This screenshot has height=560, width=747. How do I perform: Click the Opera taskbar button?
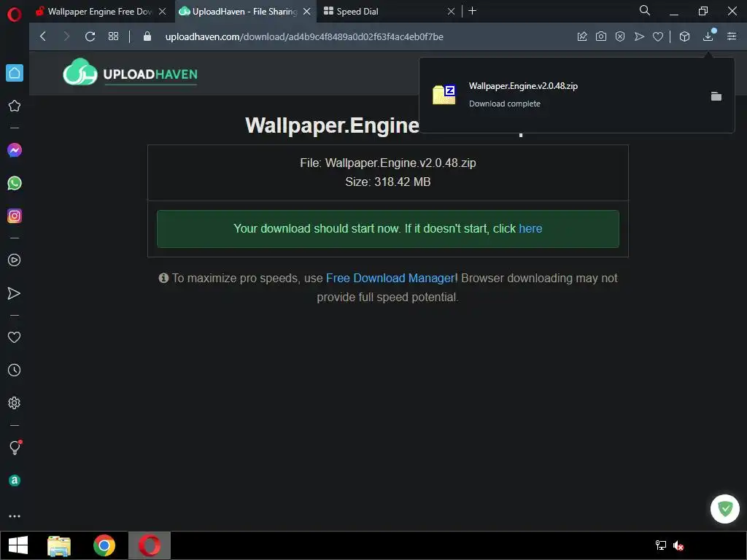click(149, 545)
